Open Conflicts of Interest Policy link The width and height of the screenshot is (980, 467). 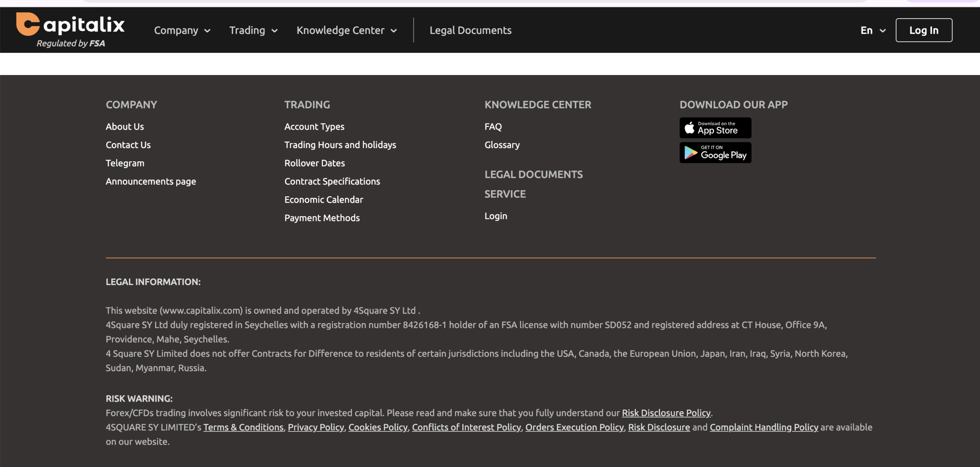(x=466, y=427)
